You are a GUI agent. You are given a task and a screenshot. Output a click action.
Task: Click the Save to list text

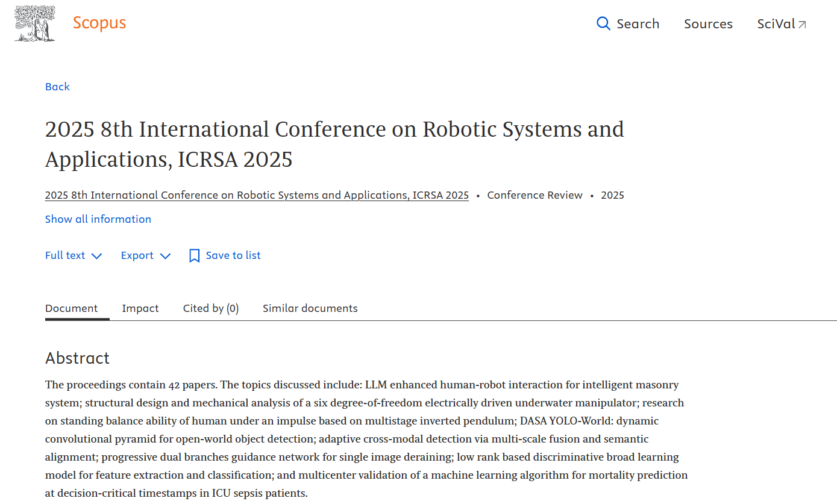[233, 255]
